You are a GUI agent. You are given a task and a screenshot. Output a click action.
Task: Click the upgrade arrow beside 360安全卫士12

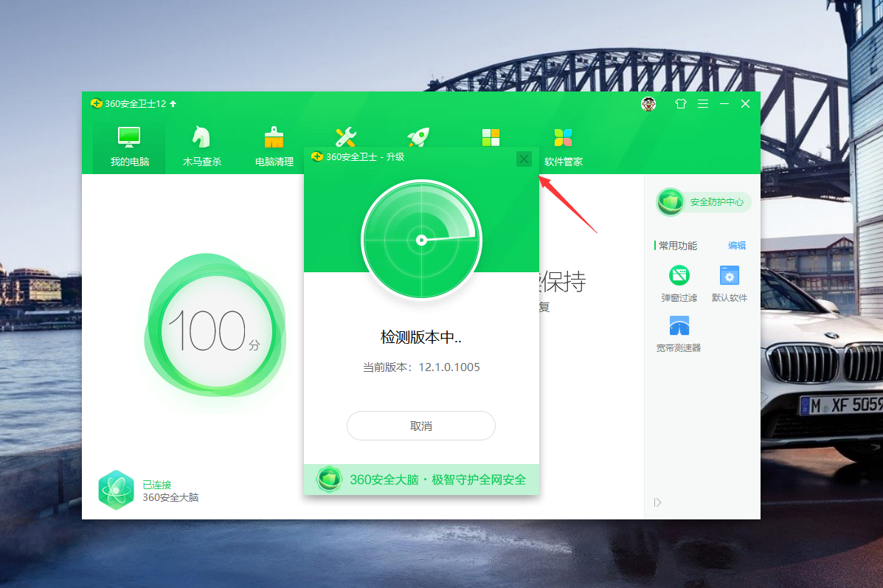(x=173, y=103)
